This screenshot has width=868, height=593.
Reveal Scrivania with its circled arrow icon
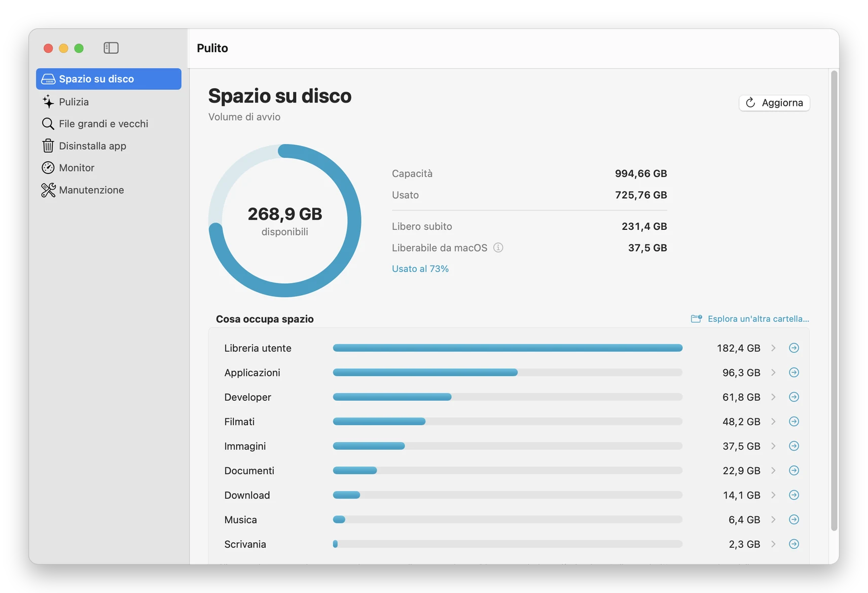pos(794,544)
